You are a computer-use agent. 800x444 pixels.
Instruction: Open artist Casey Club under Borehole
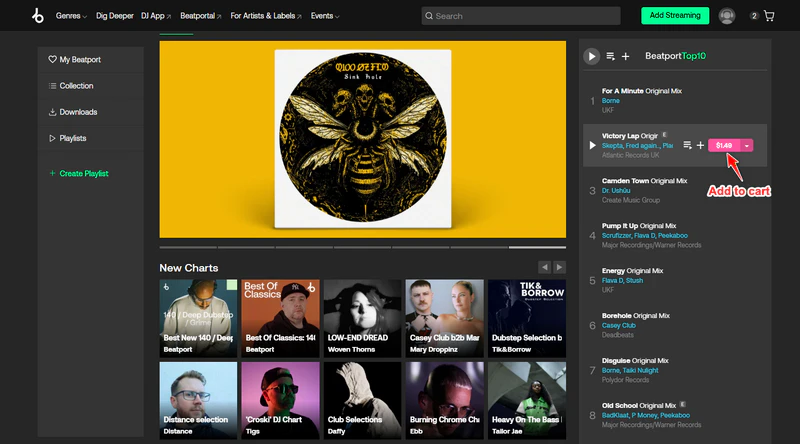pyautogui.click(x=618, y=325)
